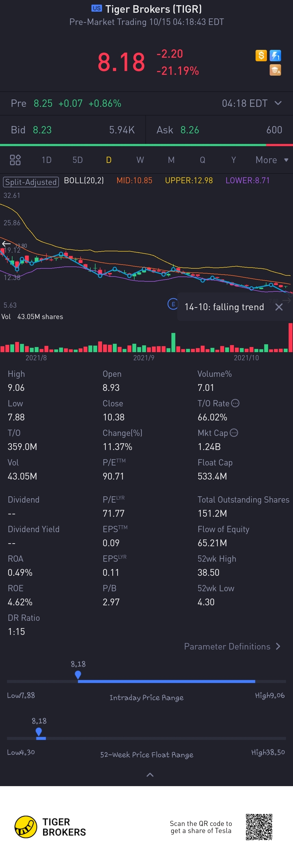Select the Q quarterly chart tab
The width and height of the screenshot is (293, 868).
point(202,160)
